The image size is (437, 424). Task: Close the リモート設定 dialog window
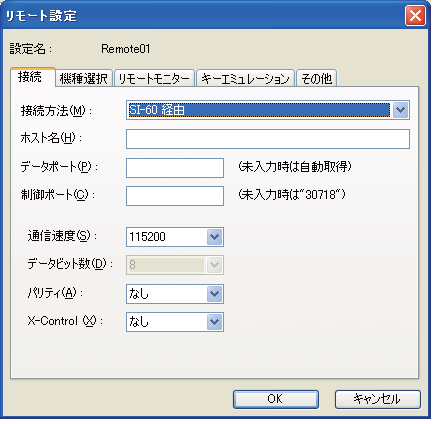click(x=415, y=15)
